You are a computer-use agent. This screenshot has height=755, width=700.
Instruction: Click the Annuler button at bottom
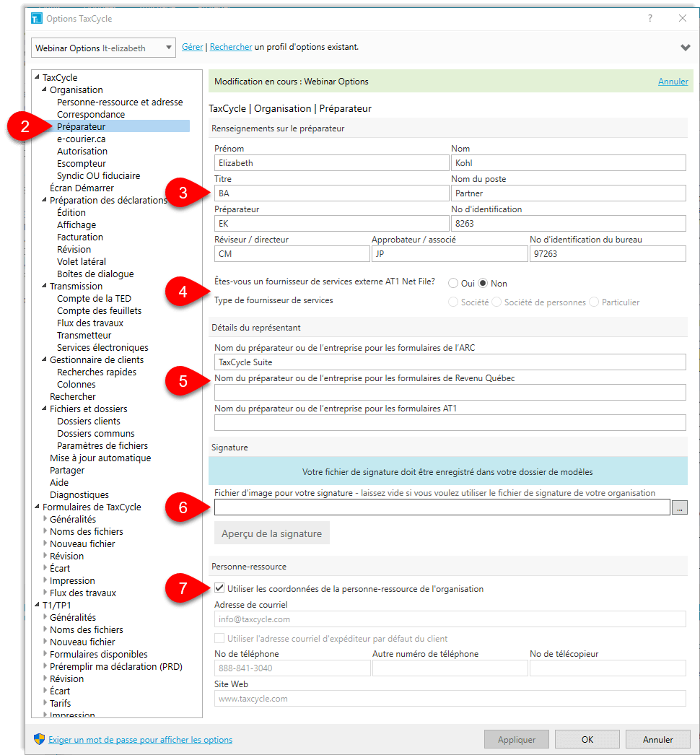(x=657, y=739)
